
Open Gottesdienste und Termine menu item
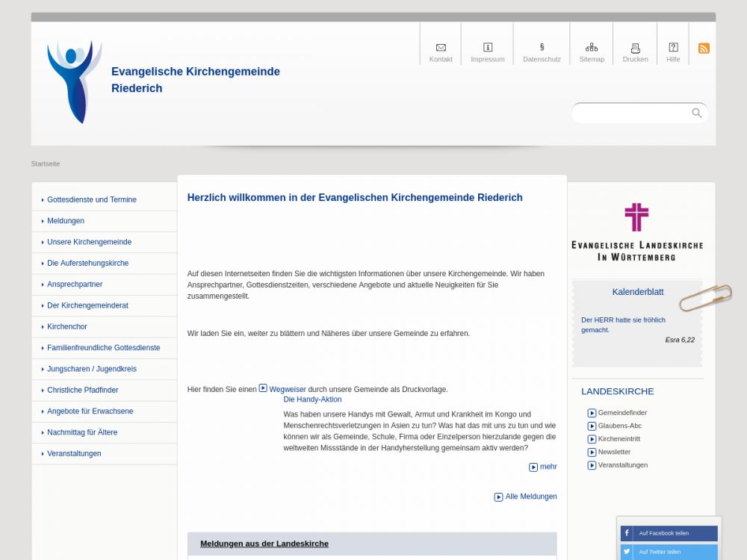pyautogui.click(x=92, y=200)
